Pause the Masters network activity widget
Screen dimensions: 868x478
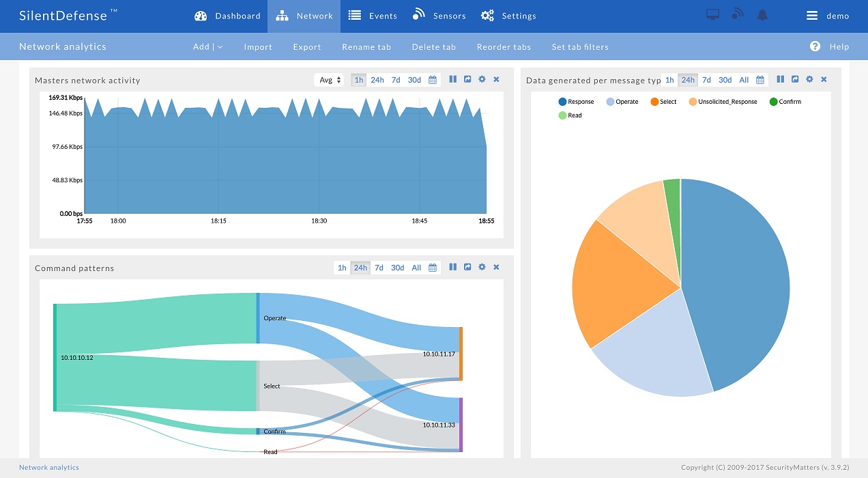click(x=452, y=80)
